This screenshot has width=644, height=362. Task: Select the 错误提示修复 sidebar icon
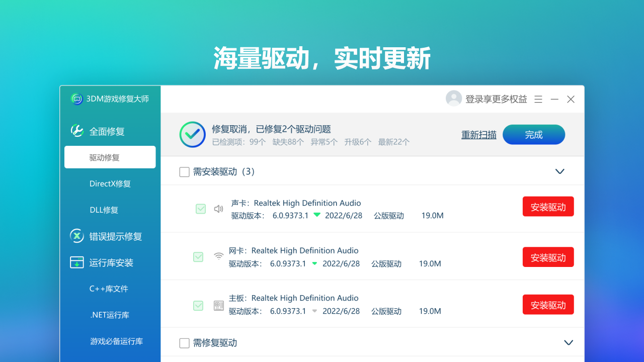pyautogui.click(x=76, y=236)
